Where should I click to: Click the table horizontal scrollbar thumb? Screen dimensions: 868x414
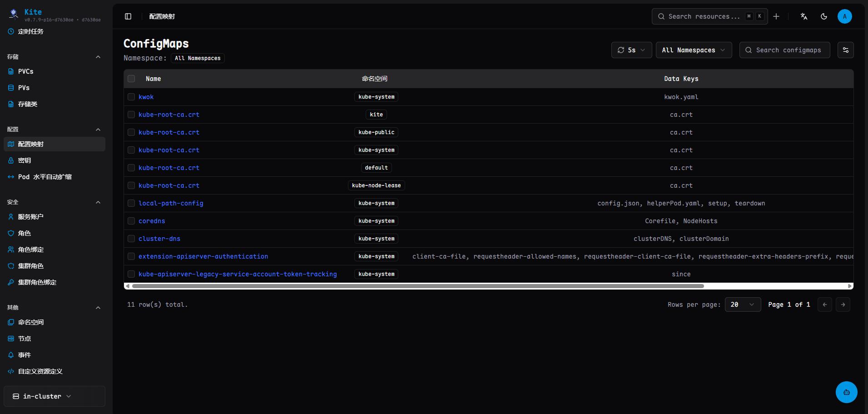418,286
